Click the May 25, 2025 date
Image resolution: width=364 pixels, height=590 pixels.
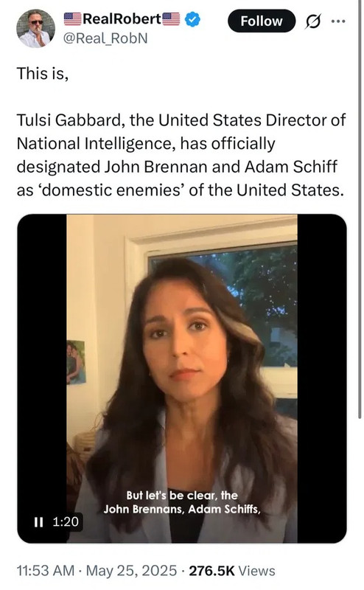pyautogui.click(x=131, y=571)
